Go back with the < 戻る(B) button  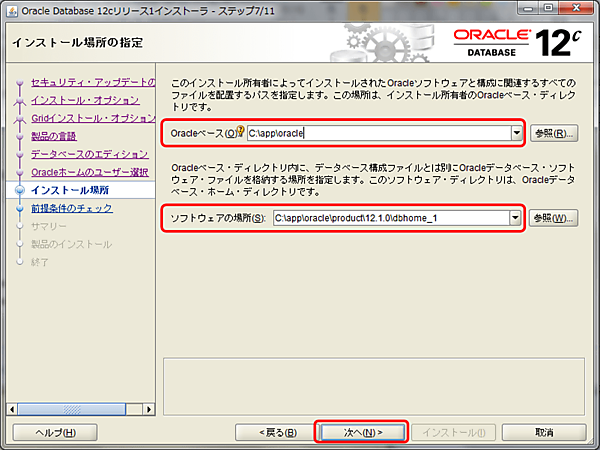(277, 432)
